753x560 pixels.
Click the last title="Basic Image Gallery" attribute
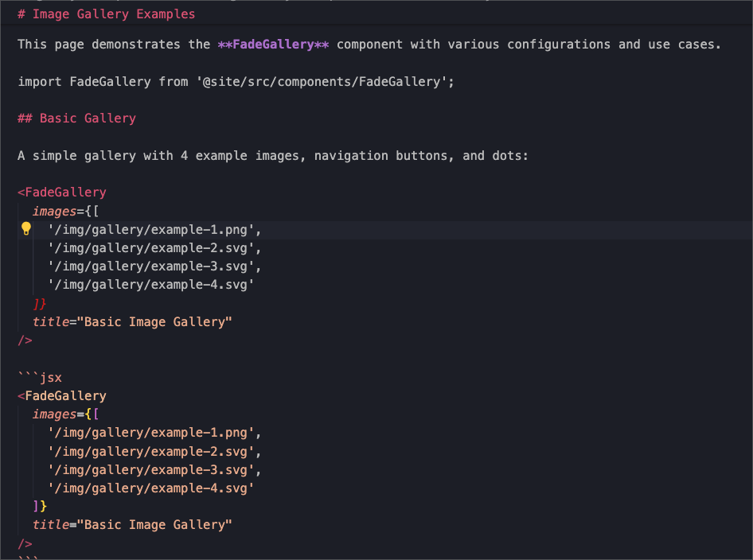tap(132, 525)
